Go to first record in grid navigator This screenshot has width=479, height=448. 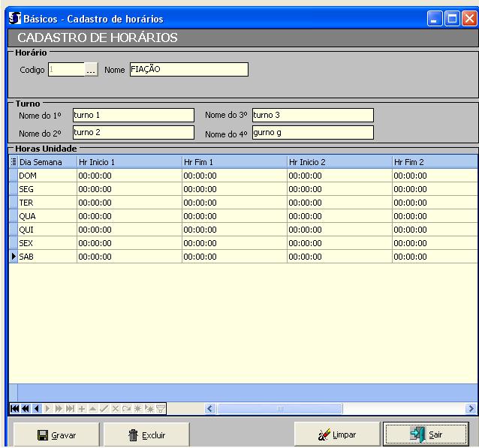[15, 408]
